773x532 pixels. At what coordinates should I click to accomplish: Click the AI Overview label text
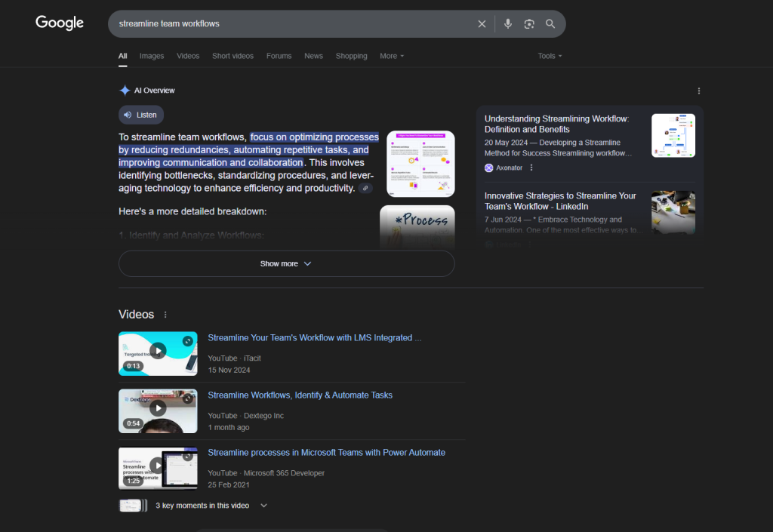(154, 91)
